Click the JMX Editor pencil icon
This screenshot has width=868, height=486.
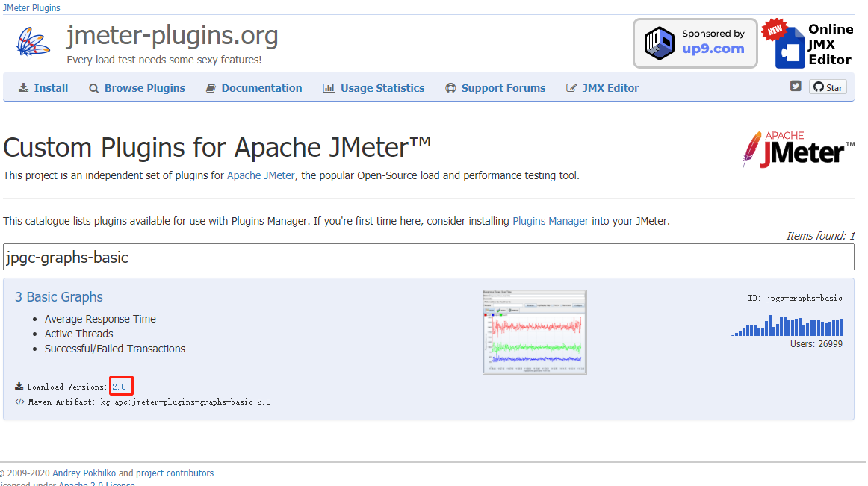(571, 88)
